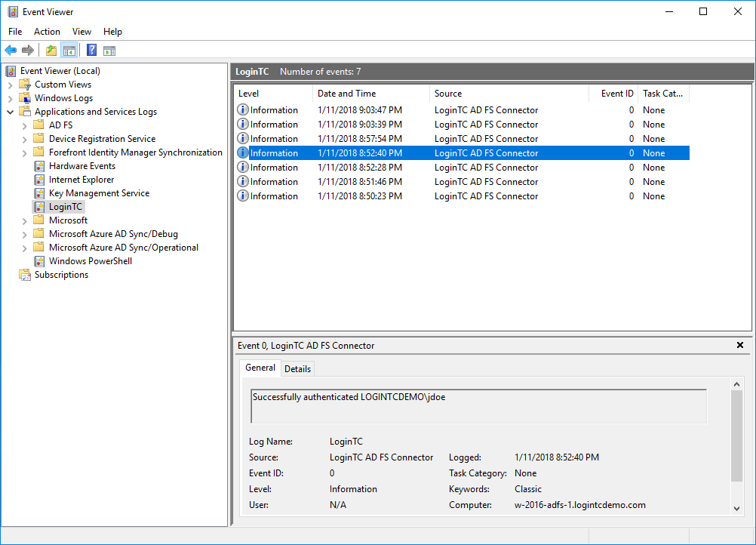The width and height of the screenshot is (756, 545).
Task: Expand the Custom Views node
Action: point(10,85)
